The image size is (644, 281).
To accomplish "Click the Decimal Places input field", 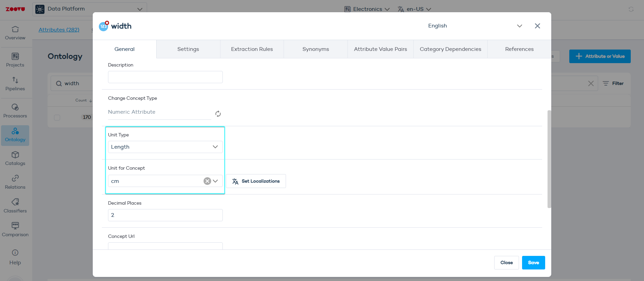I will pyautogui.click(x=165, y=215).
